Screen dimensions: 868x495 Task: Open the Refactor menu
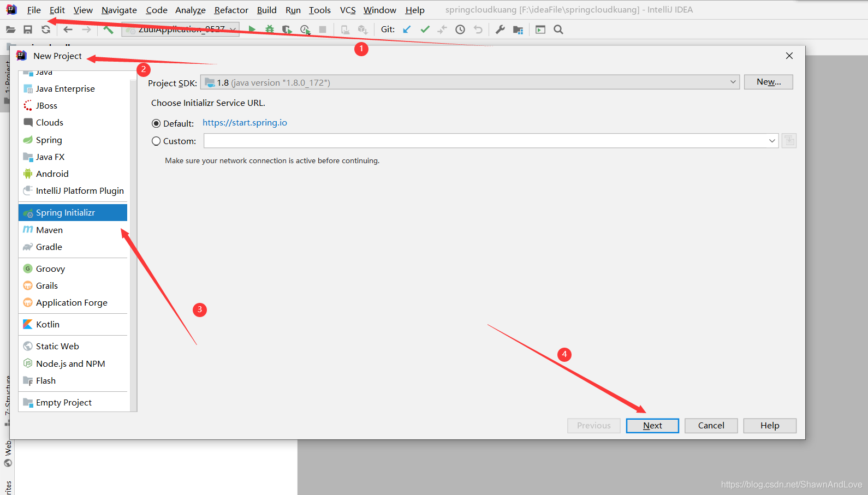(231, 10)
